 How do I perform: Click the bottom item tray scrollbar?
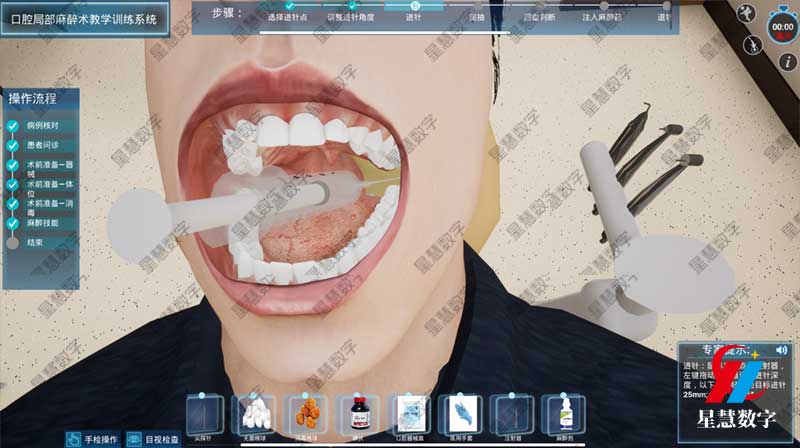[x=413, y=444]
